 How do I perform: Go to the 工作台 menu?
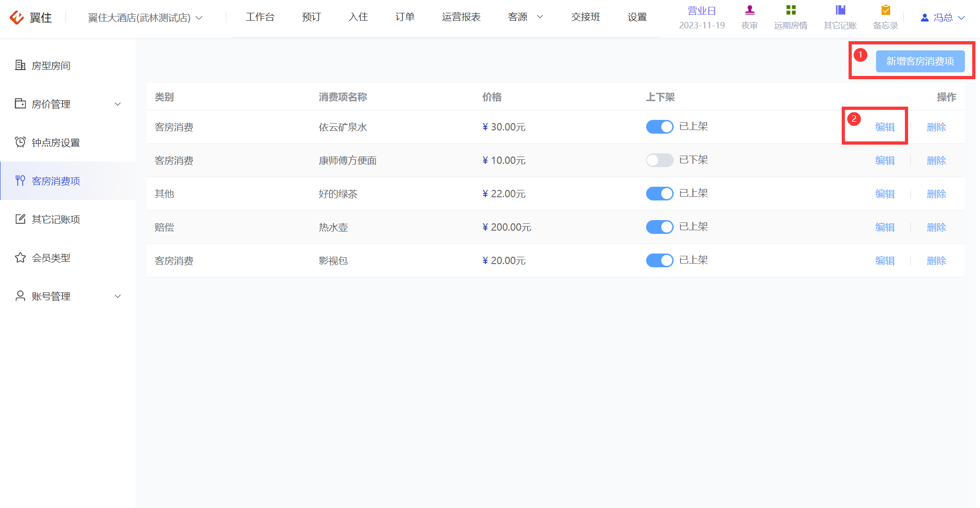260,17
